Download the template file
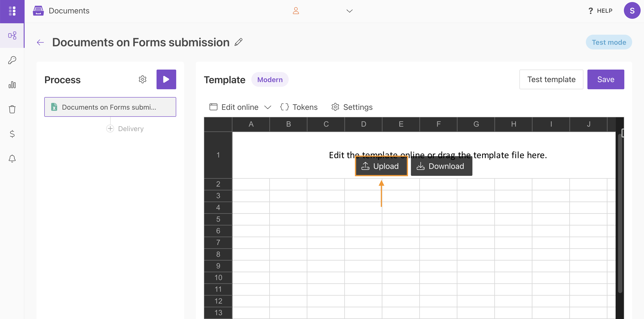This screenshot has height=319, width=644. [441, 166]
